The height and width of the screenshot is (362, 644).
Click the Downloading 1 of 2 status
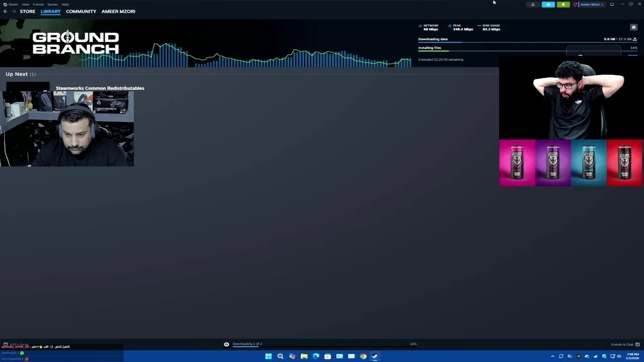pos(247,344)
